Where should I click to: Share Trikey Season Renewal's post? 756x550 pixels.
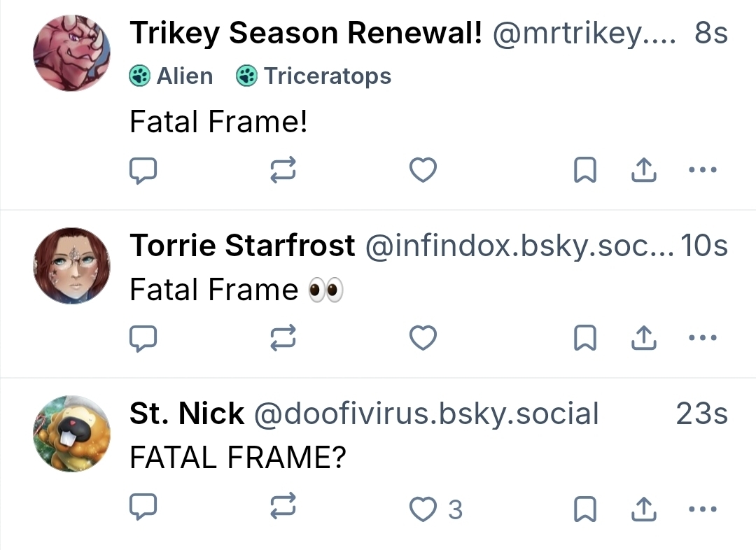coord(643,170)
